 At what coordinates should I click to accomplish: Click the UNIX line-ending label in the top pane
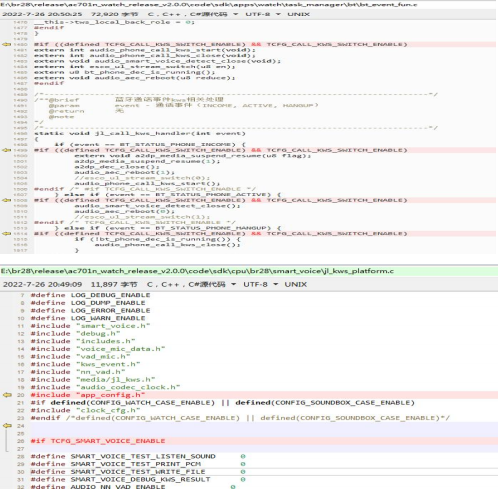point(298,14)
